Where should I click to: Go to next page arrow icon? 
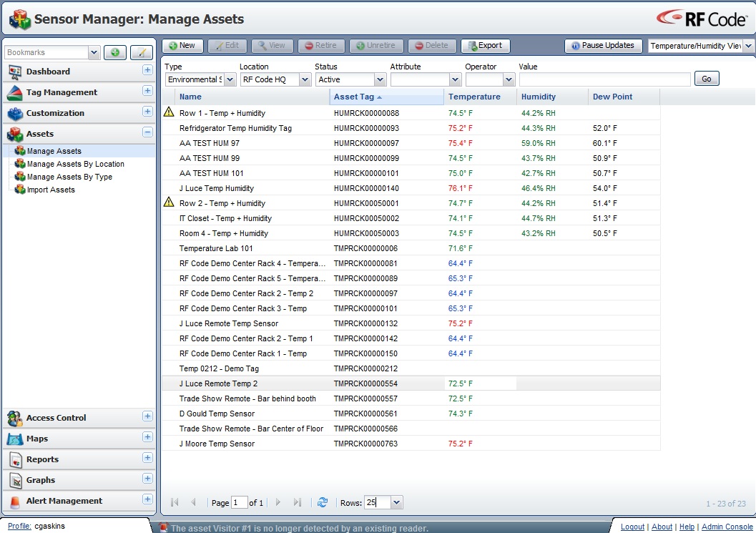tap(278, 503)
